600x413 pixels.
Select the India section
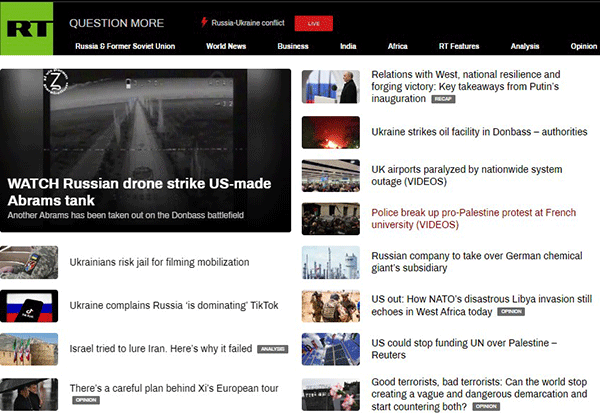pos(348,46)
